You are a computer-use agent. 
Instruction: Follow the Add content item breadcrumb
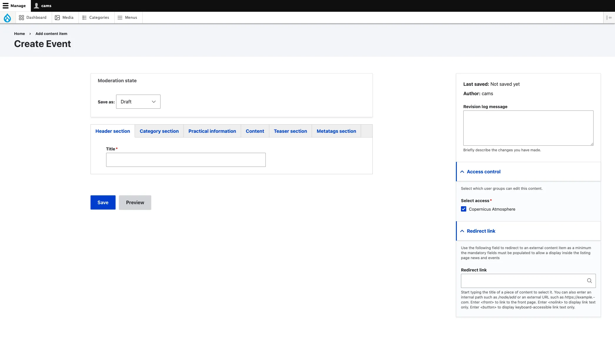click(51, 34)
